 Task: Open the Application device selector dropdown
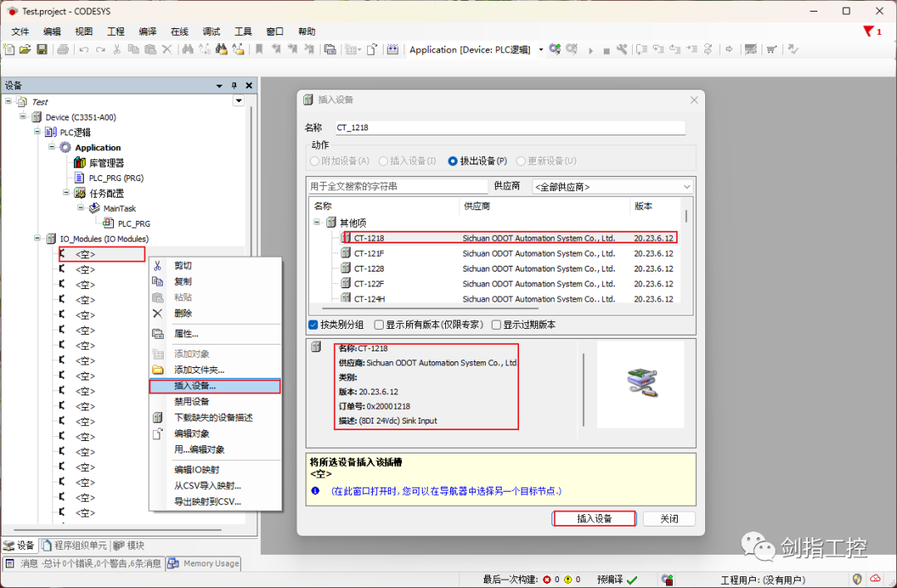coord(541,50)
